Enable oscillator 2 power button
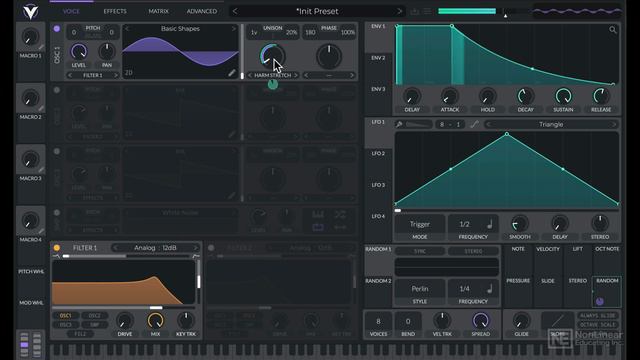640x360 pixels. point(57,90)
